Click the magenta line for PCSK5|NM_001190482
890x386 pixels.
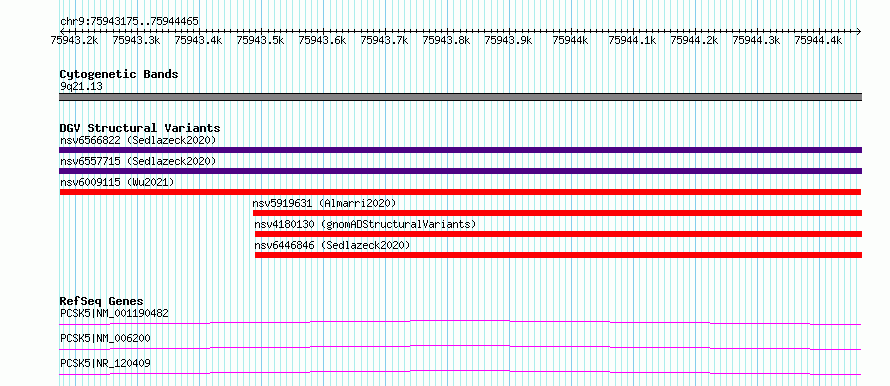pos(460,322)
